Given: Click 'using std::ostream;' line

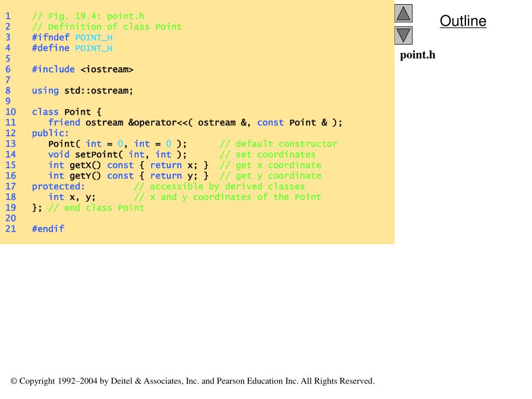Looking at the screenshot, I should point(83,90).
